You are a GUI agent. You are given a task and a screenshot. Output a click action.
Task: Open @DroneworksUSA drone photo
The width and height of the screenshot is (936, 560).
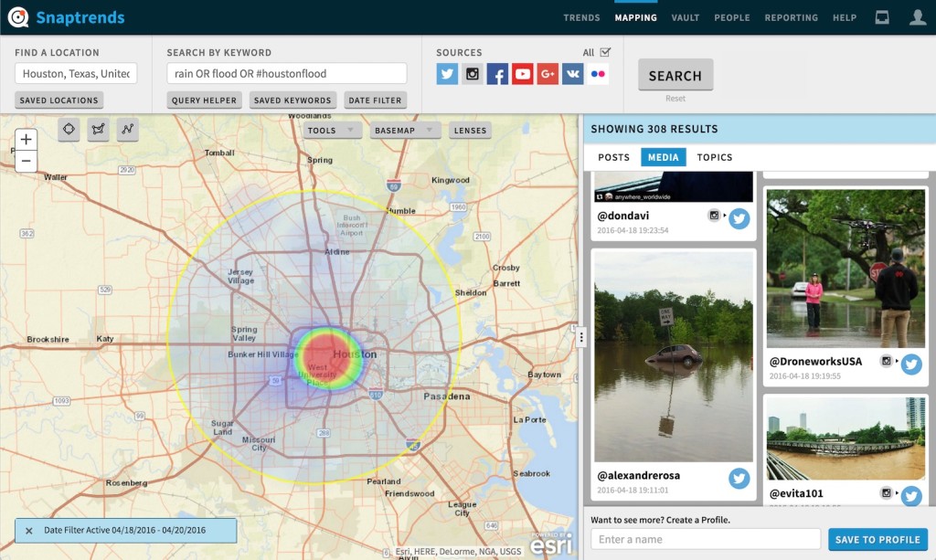point(846,269)
